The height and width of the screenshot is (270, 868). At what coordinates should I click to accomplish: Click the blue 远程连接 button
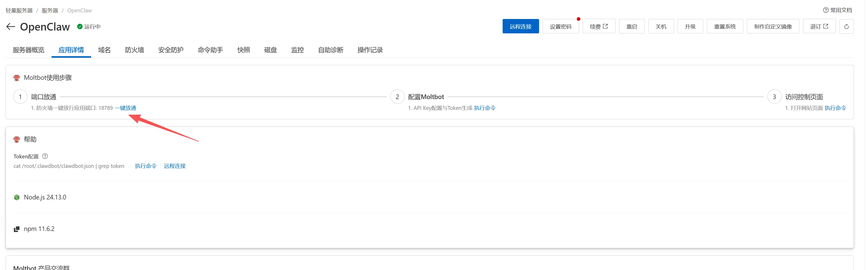click(x=520, y=26)
